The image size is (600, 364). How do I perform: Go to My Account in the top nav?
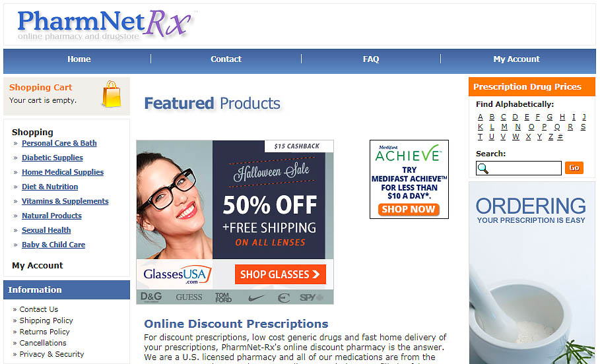tap(516, 59)
